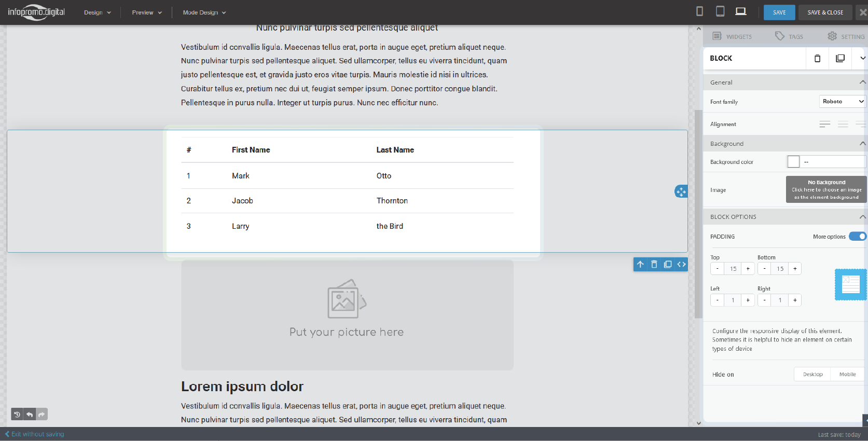Screen dimensions: 868x441
Task: Duplicate selected block from blue floating toolbar
Action: click(x=668, y=264)
